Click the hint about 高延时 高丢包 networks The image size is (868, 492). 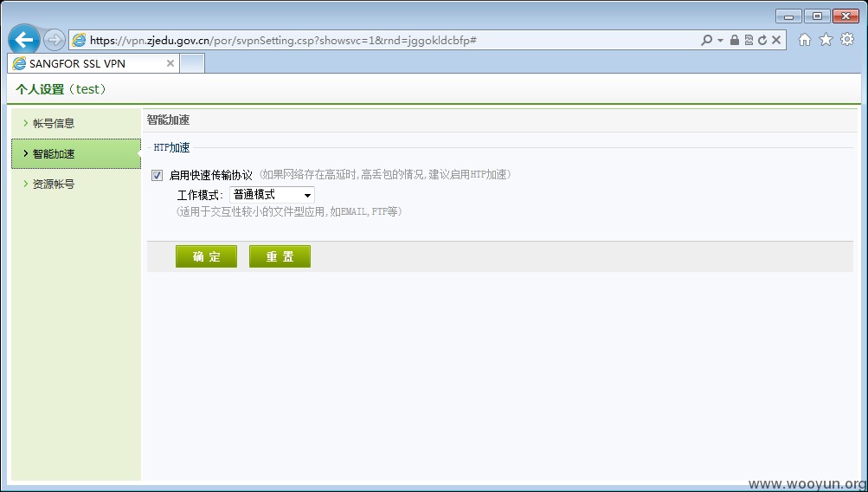pos(385,174)
